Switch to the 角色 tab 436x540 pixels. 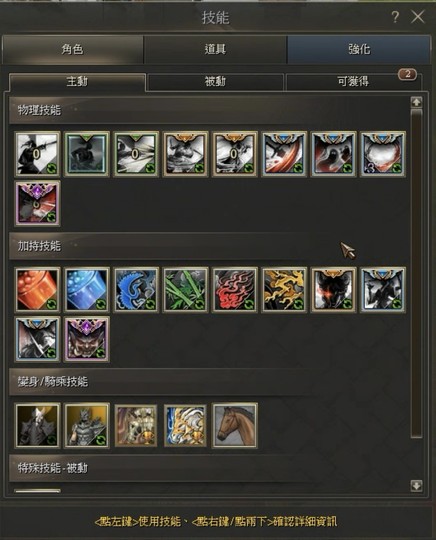pos(73,49)
